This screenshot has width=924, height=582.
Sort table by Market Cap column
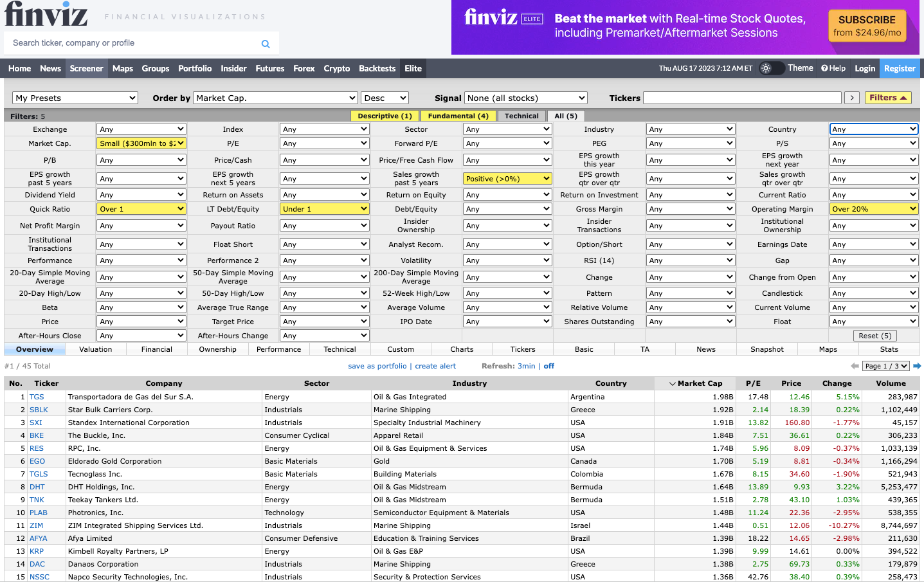[696, 383]
